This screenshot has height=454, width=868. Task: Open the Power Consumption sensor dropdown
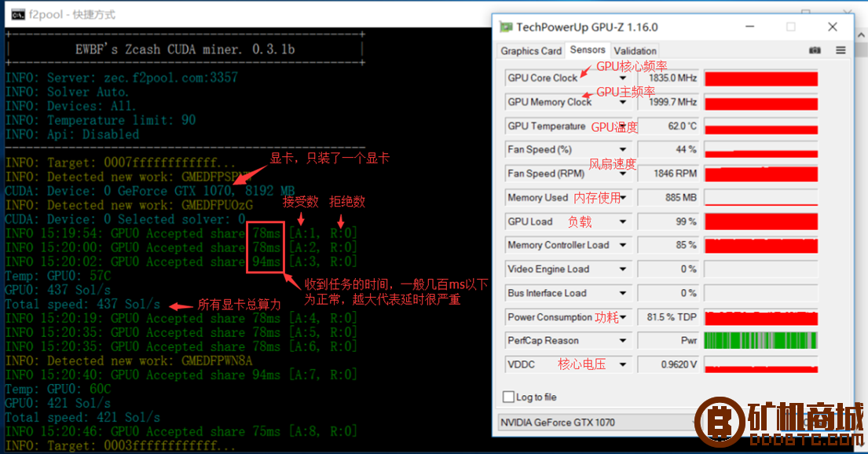pyautogui.click(x=623, y=317)
